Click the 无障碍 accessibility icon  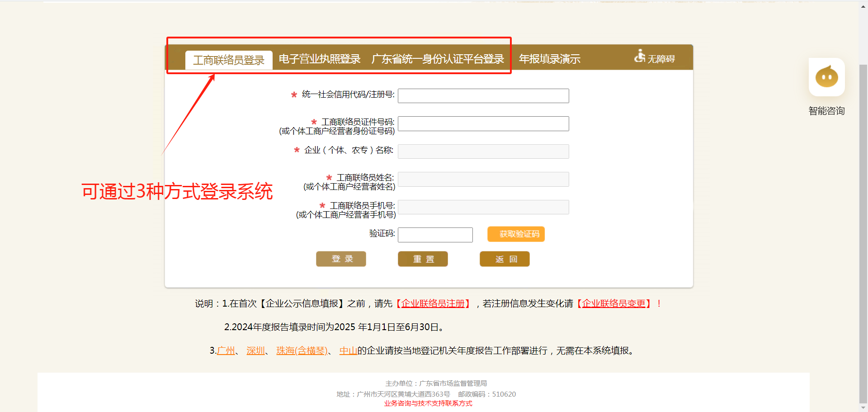pyautogui.click(x=654, y=57)
